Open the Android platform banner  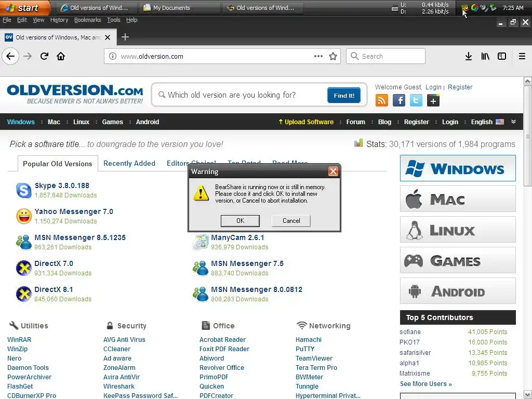click(x=458, y=291)
